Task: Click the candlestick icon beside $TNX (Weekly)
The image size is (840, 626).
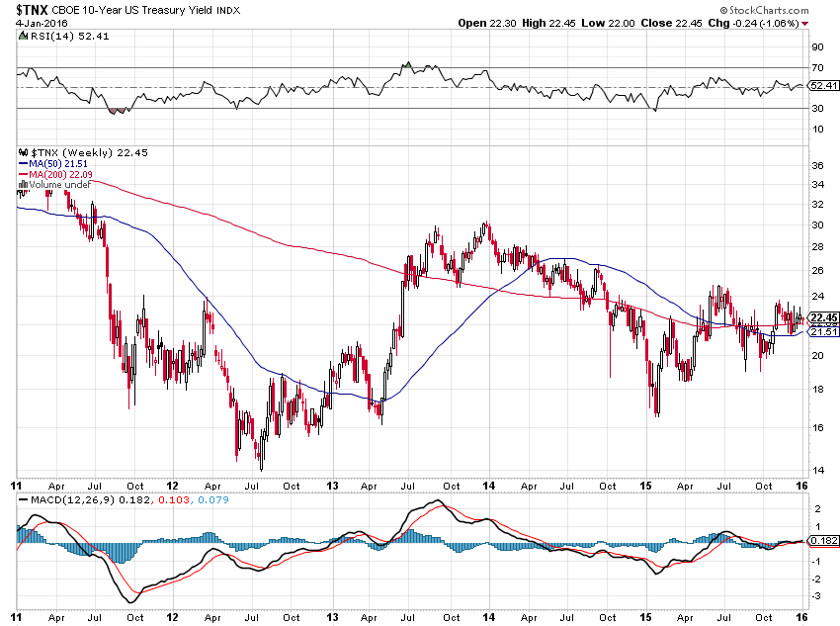Action: coord(23,152)
